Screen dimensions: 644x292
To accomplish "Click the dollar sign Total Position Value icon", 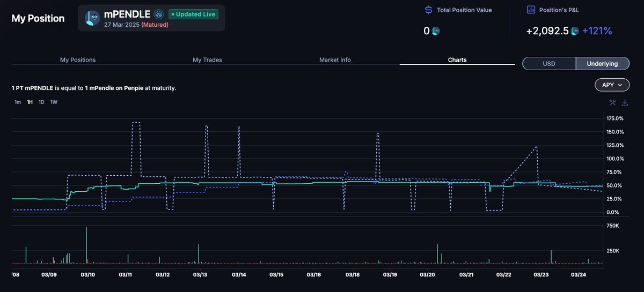I will click(428, 10).
